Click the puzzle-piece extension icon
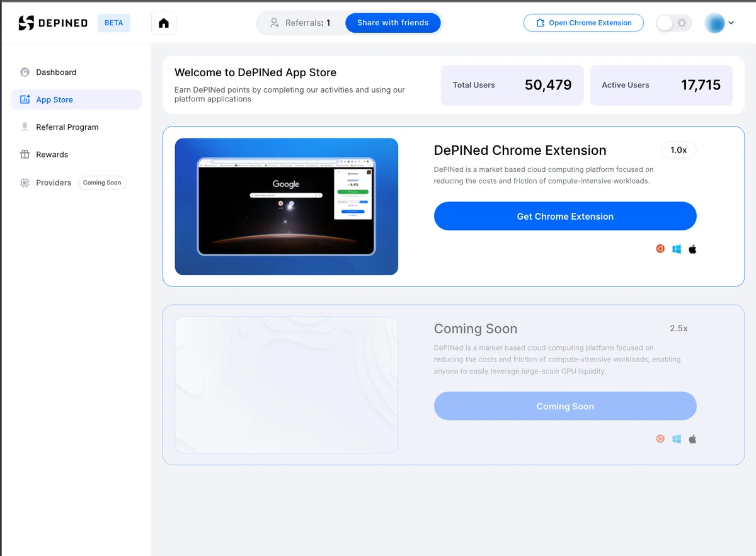756x556 pixels. 540,23
